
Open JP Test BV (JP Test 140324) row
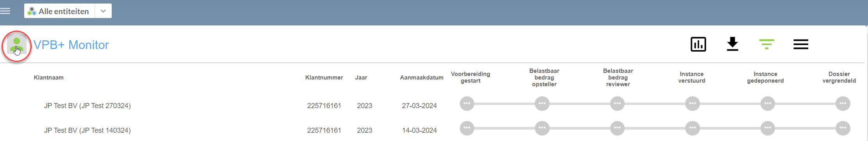pos(88,130)
